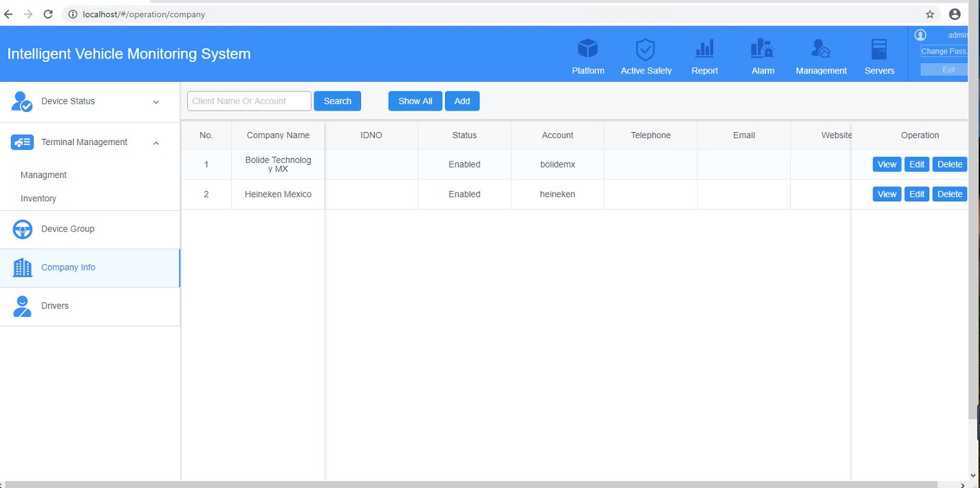This screenshot has width=980, height=488.
Task: Click the bolidemx account cell
Action: coord(558,164)
